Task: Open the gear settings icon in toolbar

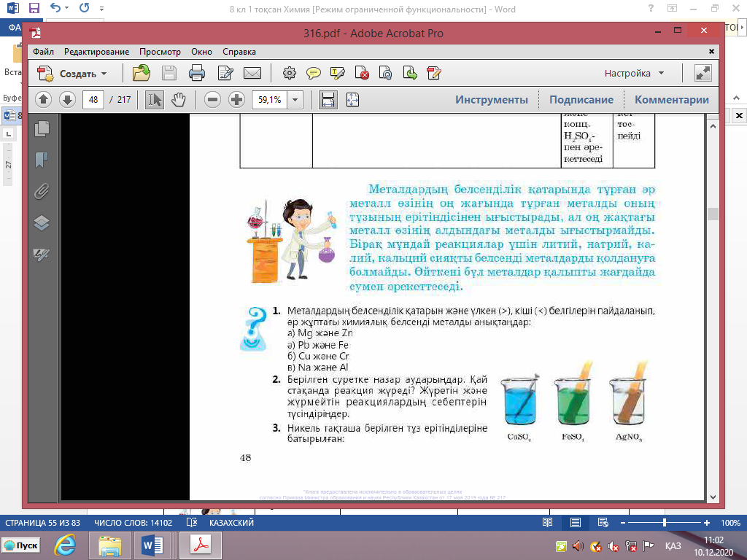Action: [289, 74]
